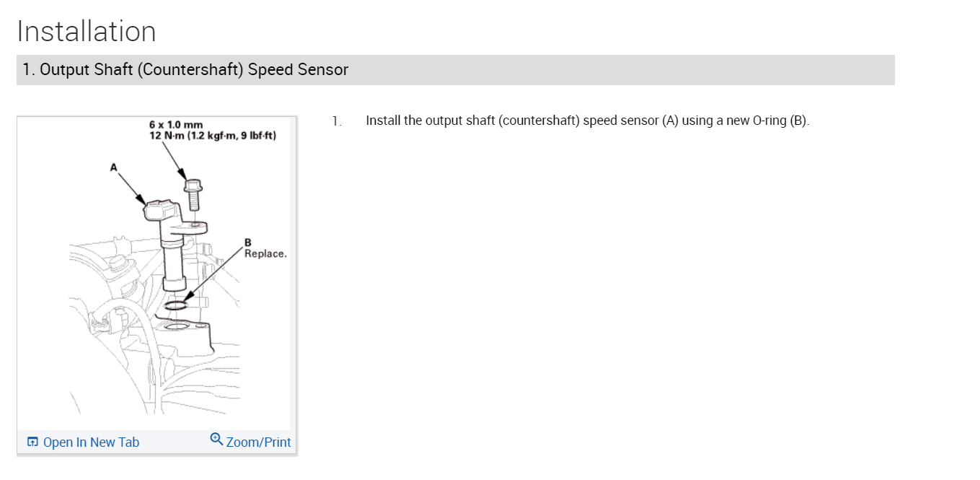Click the O-ring drawing below the sensor
980x480 pixels.
click(175, 306)
